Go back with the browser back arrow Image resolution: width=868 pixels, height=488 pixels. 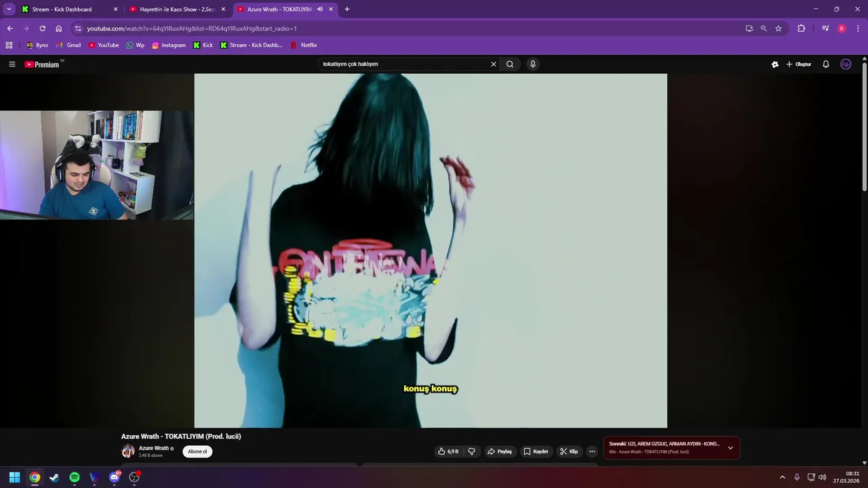(x=9, y=28)
